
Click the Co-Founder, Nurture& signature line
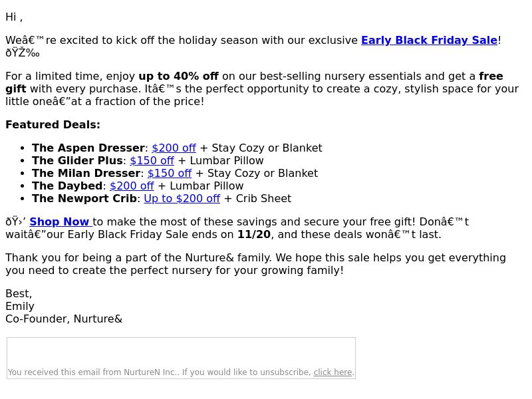(64, 319)
